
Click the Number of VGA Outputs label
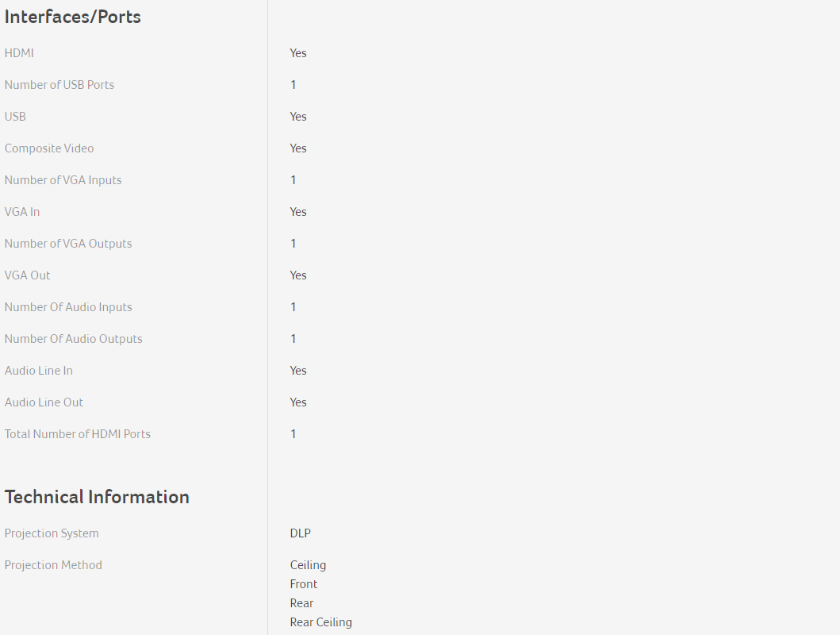68,244
